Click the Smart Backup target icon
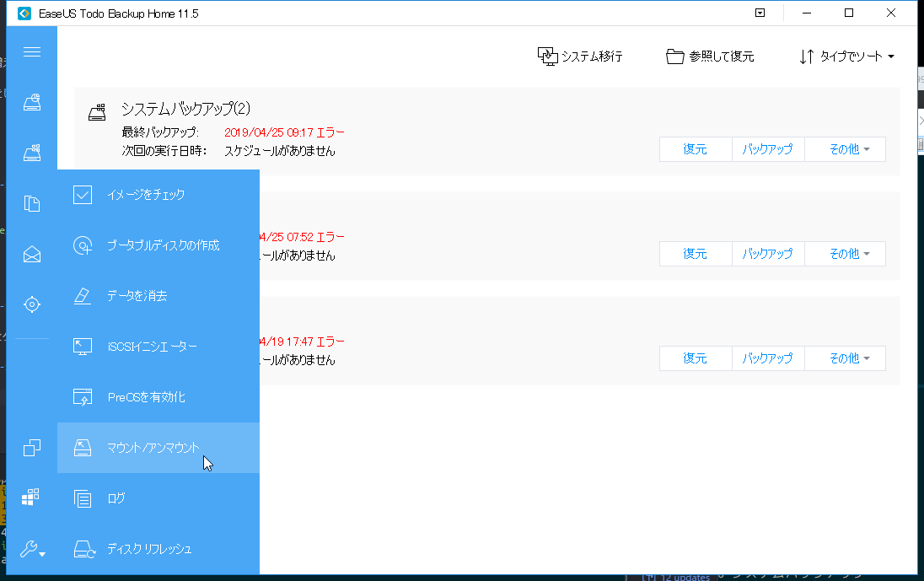This screenshot has width=924, height=581. pos(32,304)
